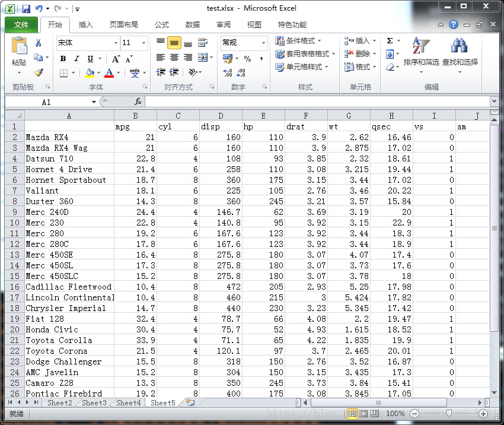Click Increase Decimal icon
Screen dimensions: 504x425
(228, 73)
